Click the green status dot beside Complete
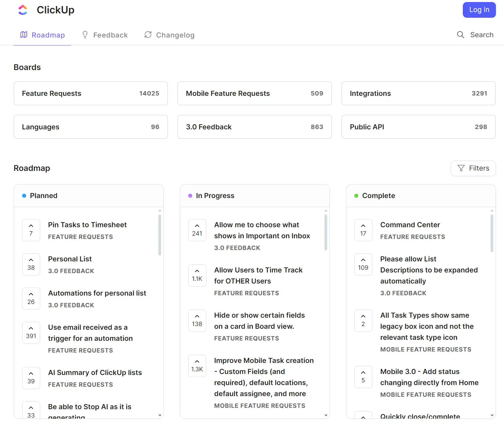This screenshot has height=438, width=504. [x=356, y=195]
